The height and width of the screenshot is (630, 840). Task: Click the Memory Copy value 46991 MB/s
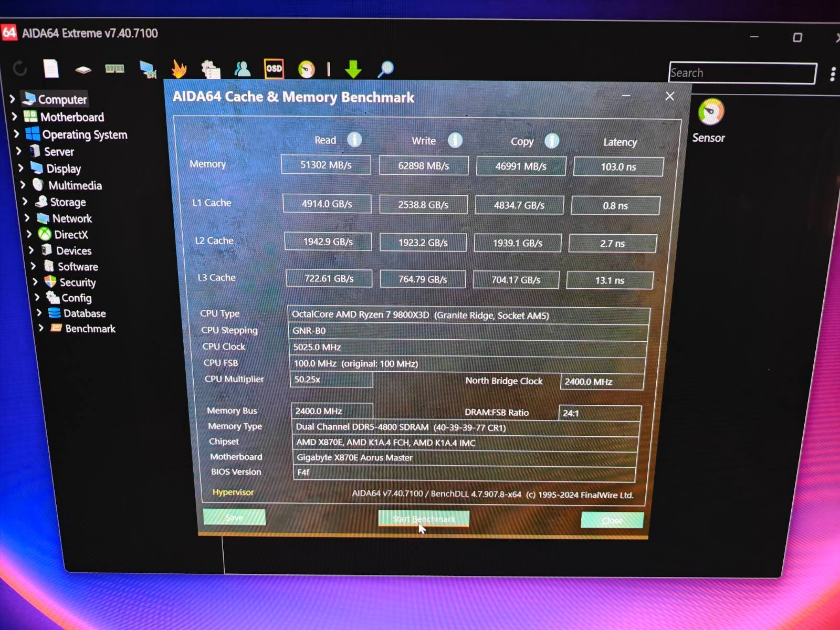tap(521, 166)
